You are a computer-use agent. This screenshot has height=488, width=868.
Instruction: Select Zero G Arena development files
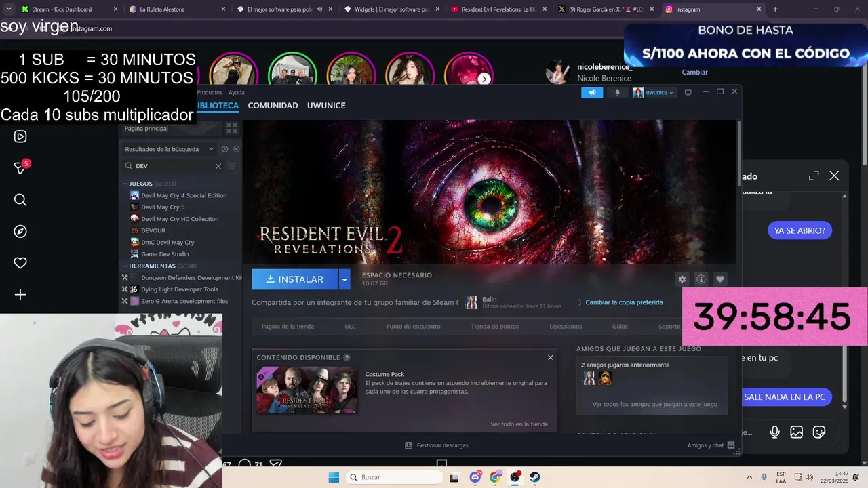pyautogui.click(x=183, y=301)
